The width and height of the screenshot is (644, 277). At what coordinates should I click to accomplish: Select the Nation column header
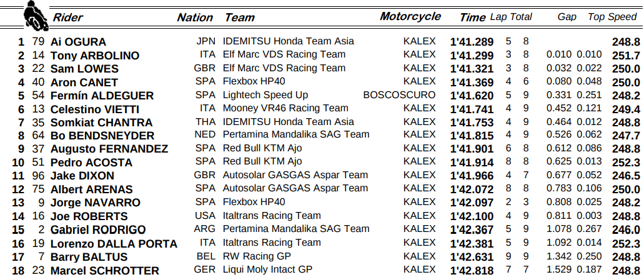(x=195, y=18)
